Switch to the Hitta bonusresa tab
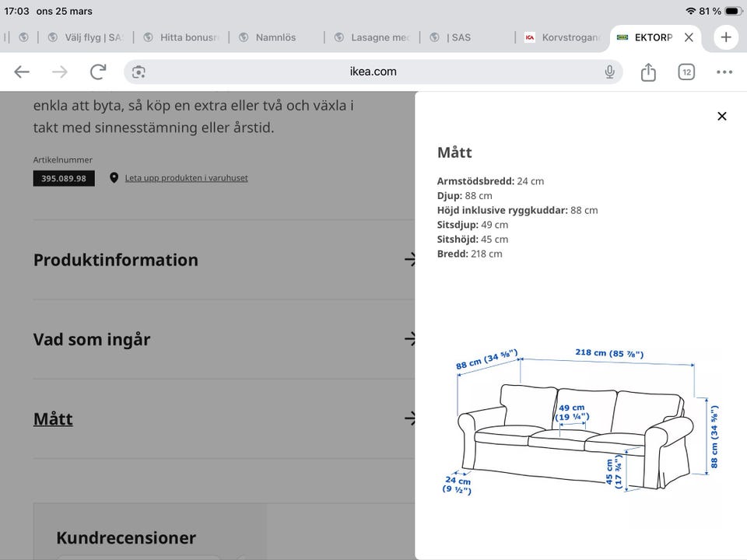The height and width of the screenshot is (560, 747). pos(181,37)
